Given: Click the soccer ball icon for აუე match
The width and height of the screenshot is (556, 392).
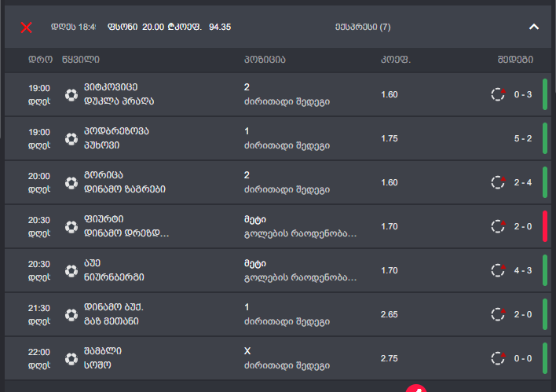Looking at the screenshot, I should (71, 271).
